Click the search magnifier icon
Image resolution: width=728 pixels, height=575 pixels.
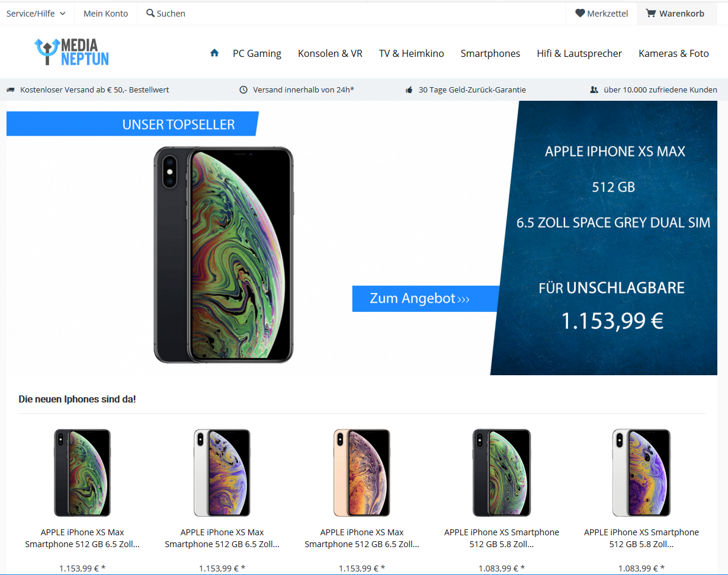[x=150, y=13]
